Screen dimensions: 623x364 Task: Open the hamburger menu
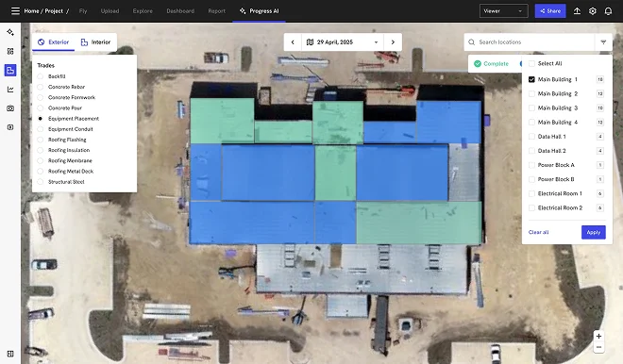click(x=15, y=10)
